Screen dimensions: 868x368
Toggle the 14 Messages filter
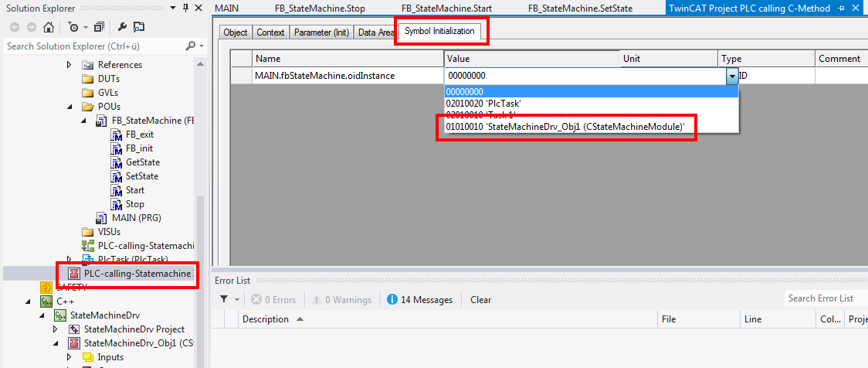[x=420, y=300]
